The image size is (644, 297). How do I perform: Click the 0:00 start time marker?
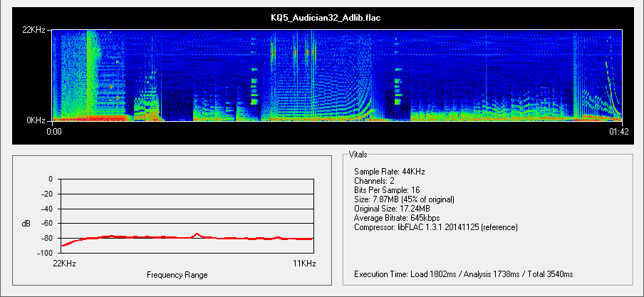coord(54,131)
